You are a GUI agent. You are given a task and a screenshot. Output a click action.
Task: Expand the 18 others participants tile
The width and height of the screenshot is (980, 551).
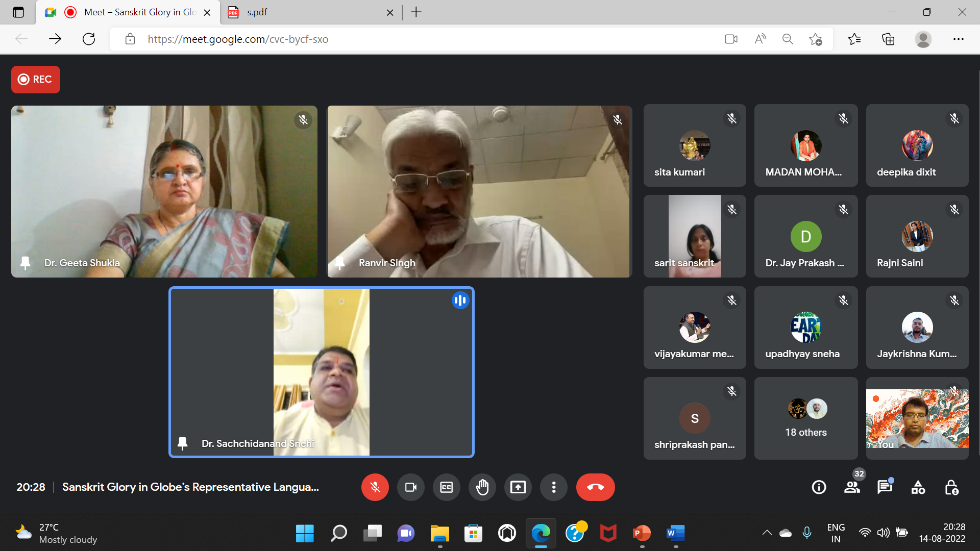click(x=805, y=418)
